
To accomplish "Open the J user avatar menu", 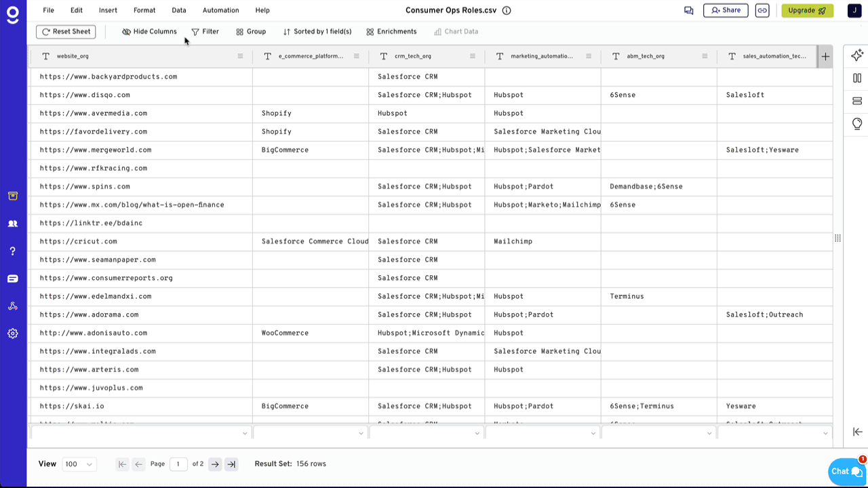I will (x=854, y=11).
